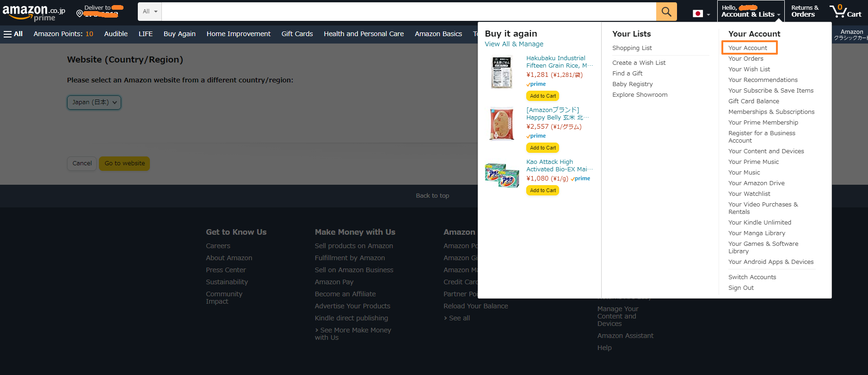Open Your Wish List
Image resolution: width=868 pixels, height=375 pixels.
coord(749,69)
